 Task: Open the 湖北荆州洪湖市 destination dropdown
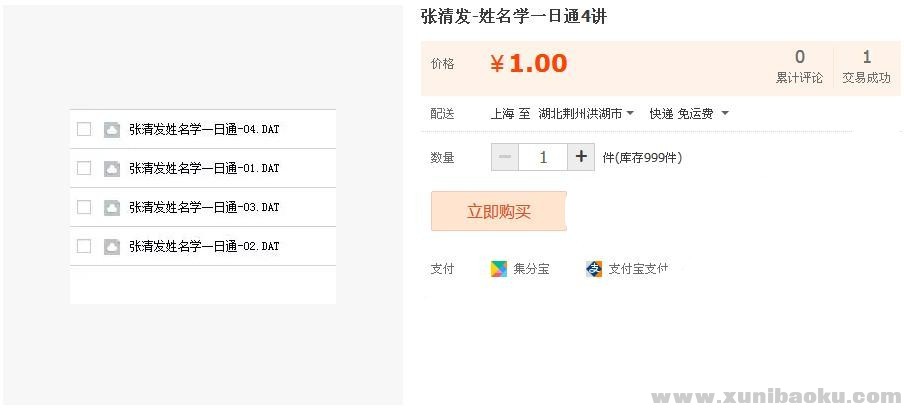click(x=586, y=114)
